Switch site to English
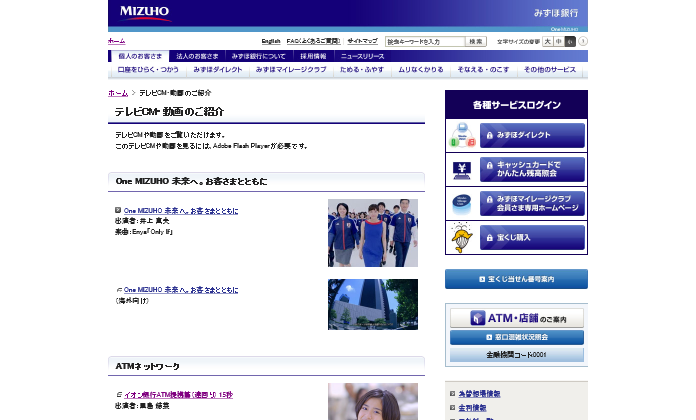Screen dimensions: 696x420 tap(271, 41)
